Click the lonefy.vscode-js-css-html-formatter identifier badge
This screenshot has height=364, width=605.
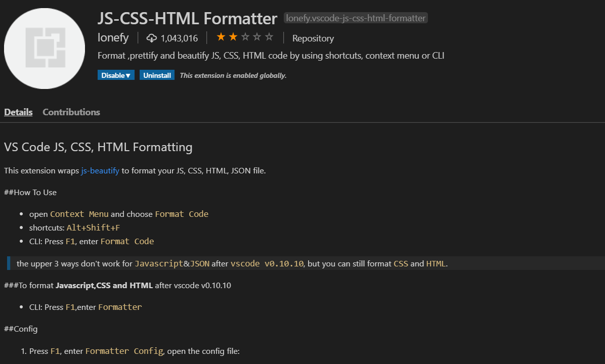(x=356, y=18)
